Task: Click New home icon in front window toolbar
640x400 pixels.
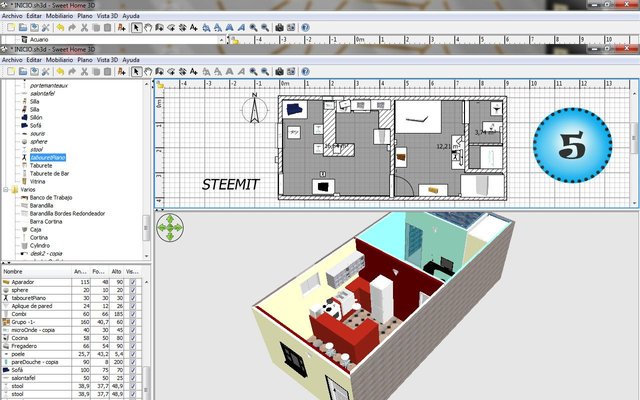Action: pos(11,71)
